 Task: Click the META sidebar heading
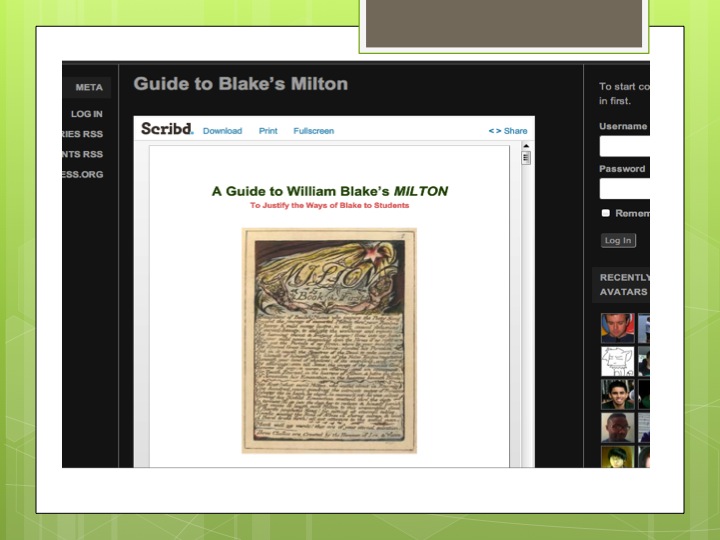tap(89, 87)
